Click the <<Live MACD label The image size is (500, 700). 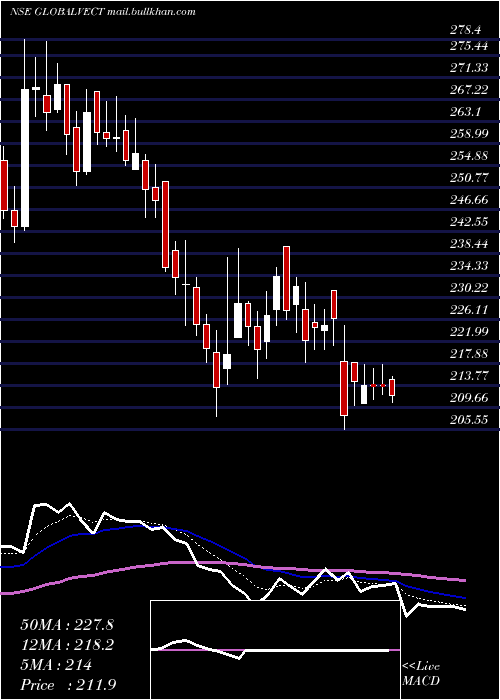point(421,673)
